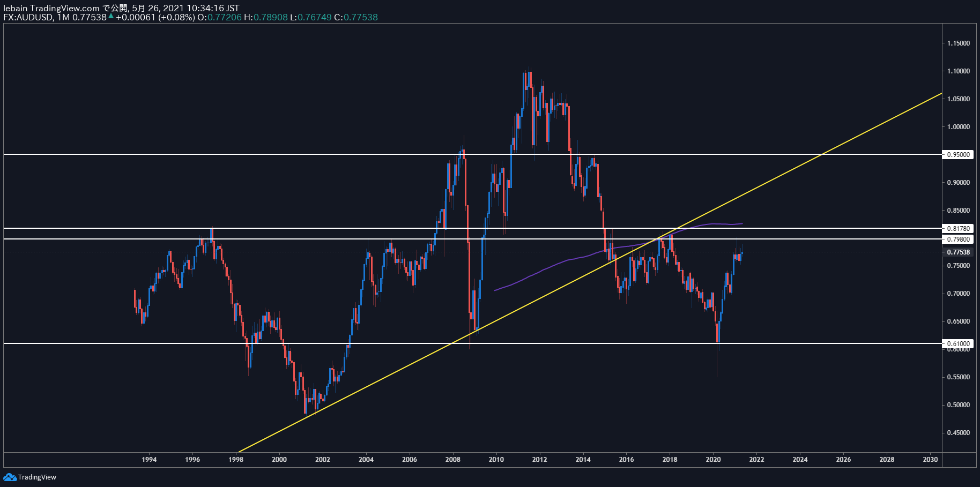Click the close value C:0.77538 in header
Screen dimensions: 980x487
(356, 17)
